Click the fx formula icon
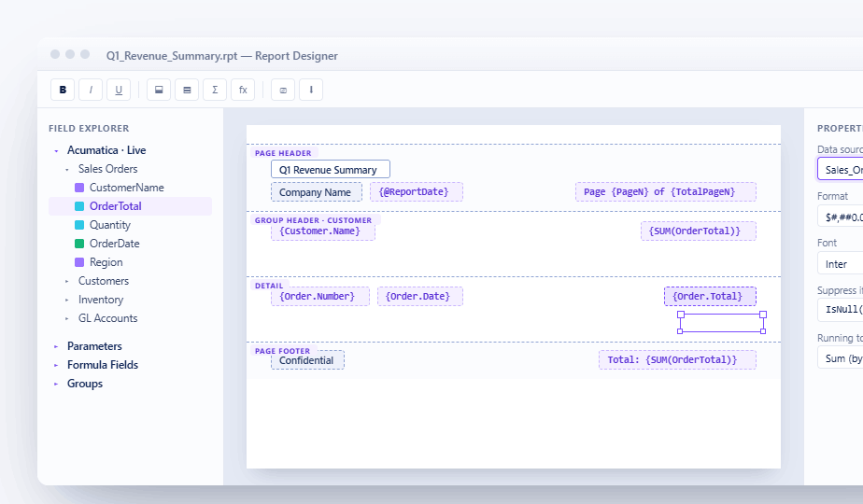The width and height of the screenshot is (863, 504). point(243,90)
